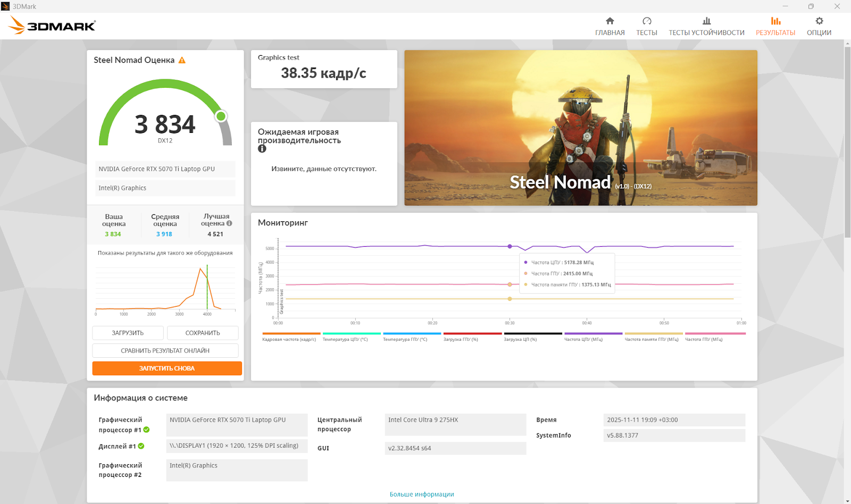Image resolution: width=851 pixels, height=504 pixels.
Task: Click green checkmark next to Дисплей #1
Action: (x=141, y=446)
